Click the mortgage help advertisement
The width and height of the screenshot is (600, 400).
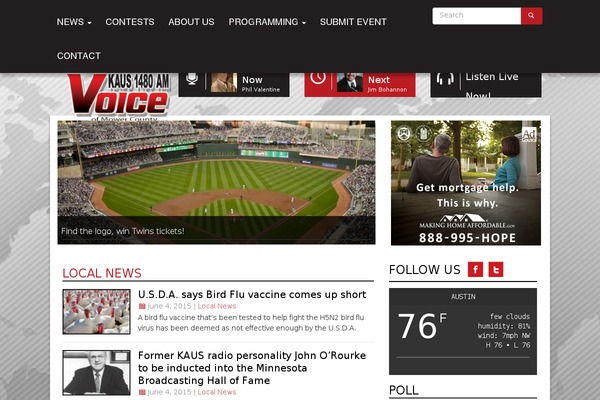point(466,183)
